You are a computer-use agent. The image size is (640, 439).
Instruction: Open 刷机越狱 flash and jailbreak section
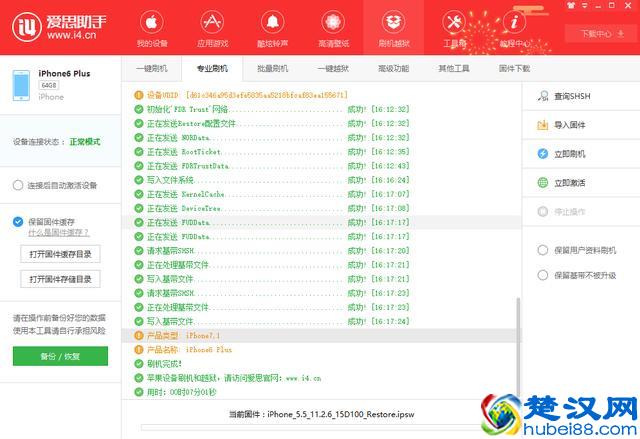point(393,29)
